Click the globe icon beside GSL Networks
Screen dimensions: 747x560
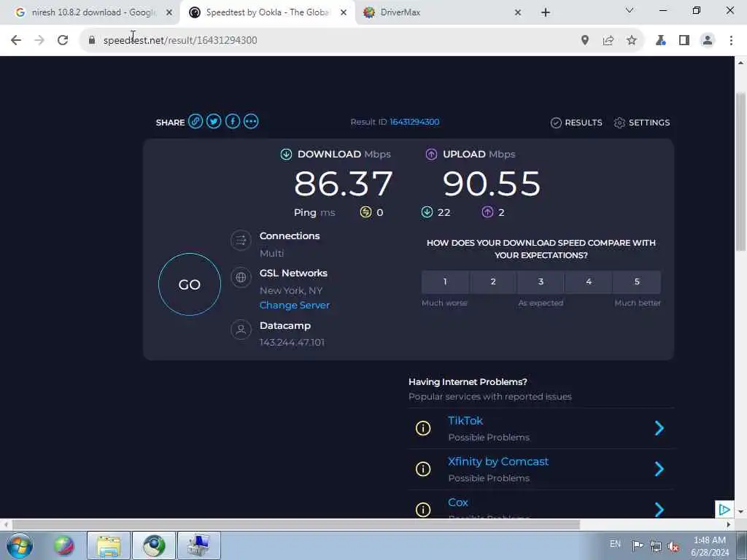tap(241, 277)
